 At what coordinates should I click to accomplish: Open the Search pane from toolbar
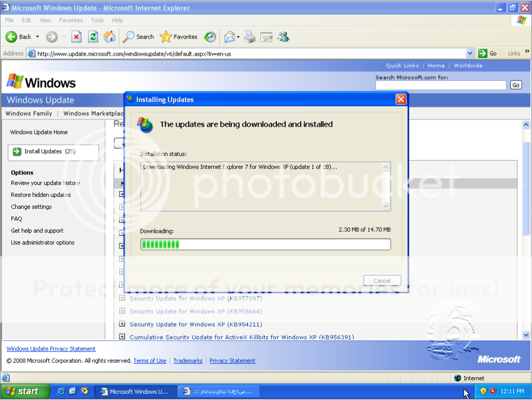pos(138,37)
